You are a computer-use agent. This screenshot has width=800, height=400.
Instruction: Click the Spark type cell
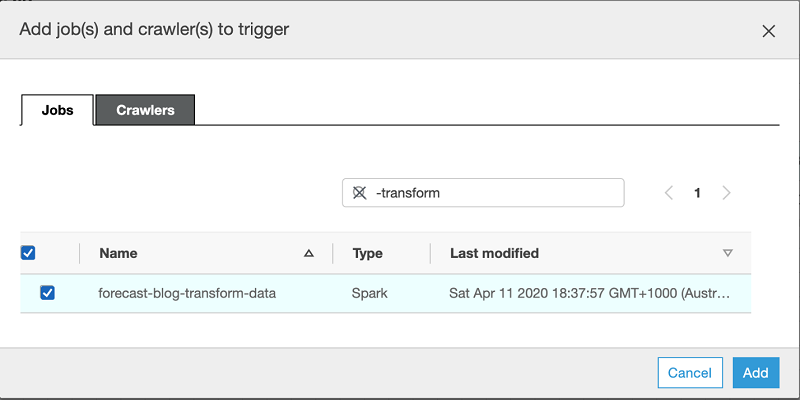point(369,294)
